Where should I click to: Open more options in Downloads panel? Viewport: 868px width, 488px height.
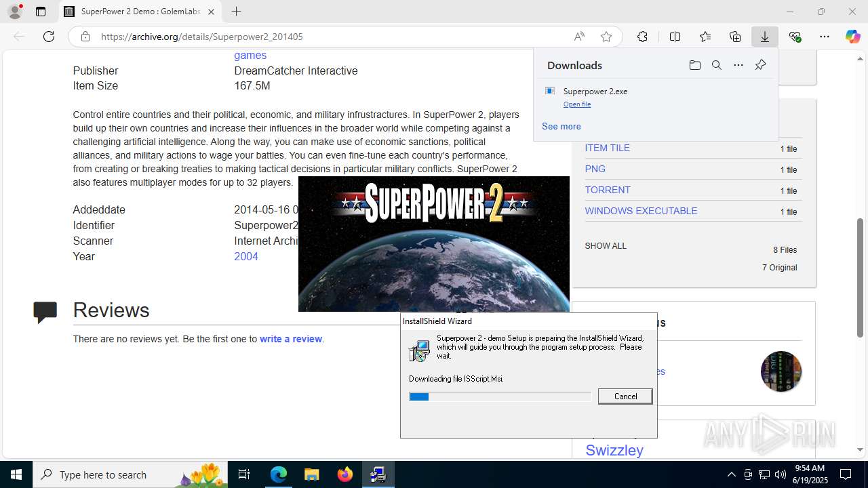click(x=738, y=65)
